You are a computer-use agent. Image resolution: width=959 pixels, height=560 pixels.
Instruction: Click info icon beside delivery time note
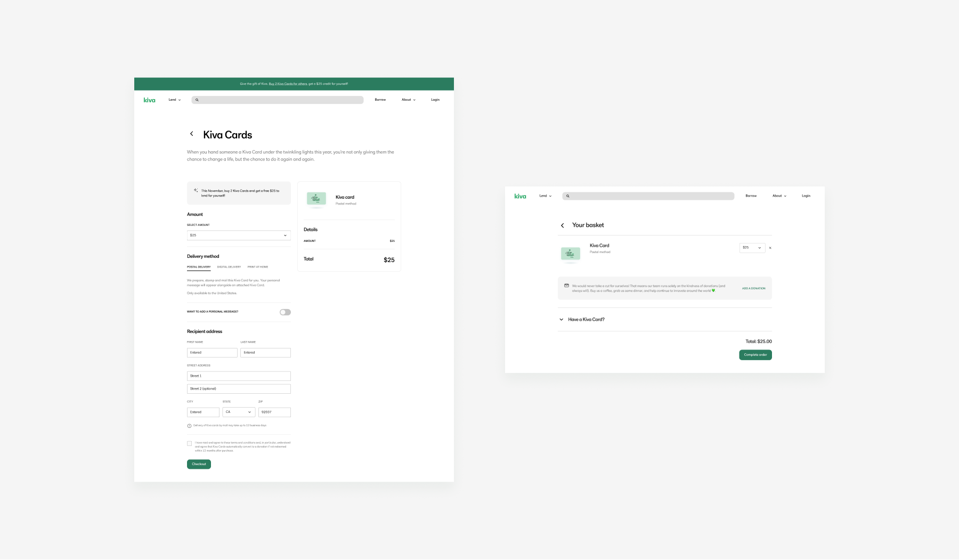(189, 426)
